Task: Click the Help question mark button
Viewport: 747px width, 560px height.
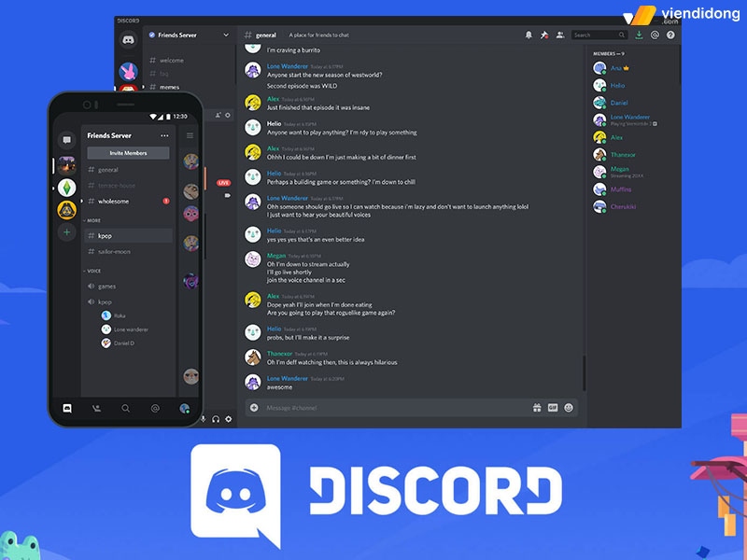Action: coord(670,35)
